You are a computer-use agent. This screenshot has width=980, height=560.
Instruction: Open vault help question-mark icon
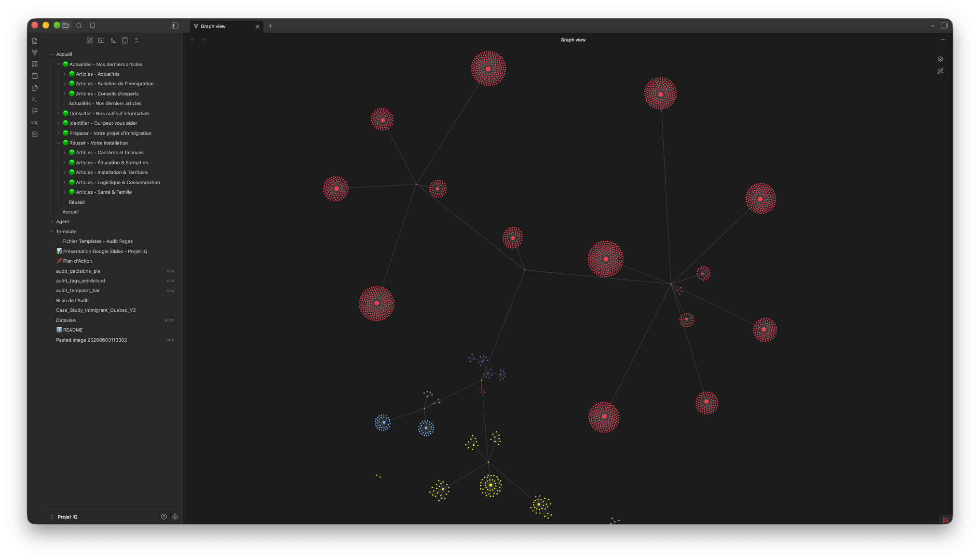(x=164, y=517)
